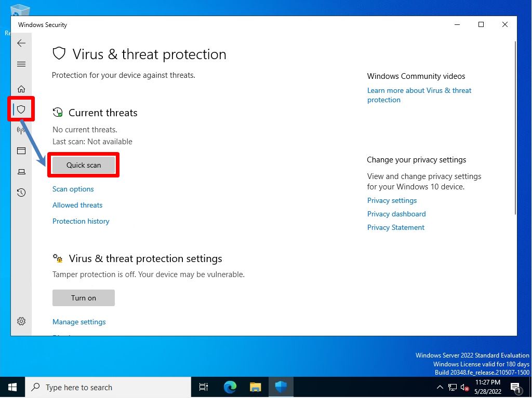This screenshot has width=532, height=398.
Task: Click the muted volume tray icon
Action: [x=464, y=387]
